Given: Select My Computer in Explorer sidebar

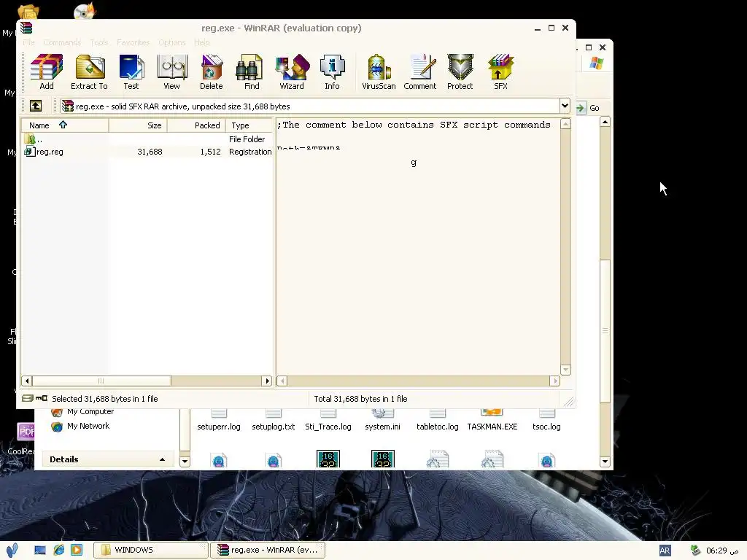Looking at the screenshot, I should click(x=83, y=411).
